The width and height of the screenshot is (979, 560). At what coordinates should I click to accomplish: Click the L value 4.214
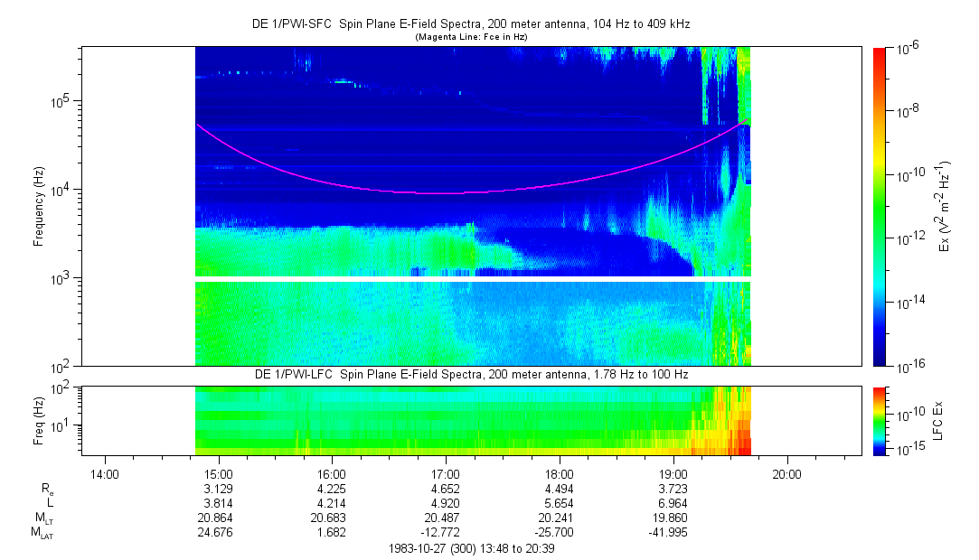click(332, 503)
